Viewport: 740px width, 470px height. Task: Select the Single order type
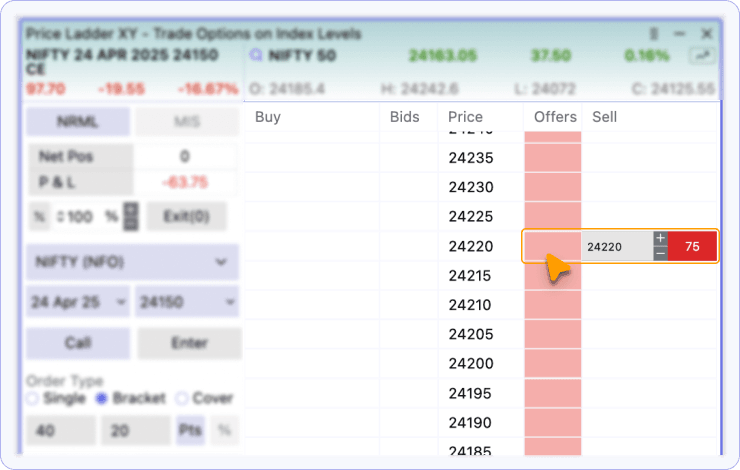(33, 398)
